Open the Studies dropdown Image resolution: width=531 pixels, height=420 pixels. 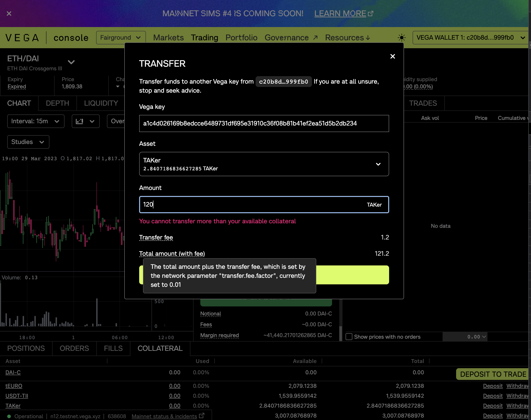[x=28, y=142]
